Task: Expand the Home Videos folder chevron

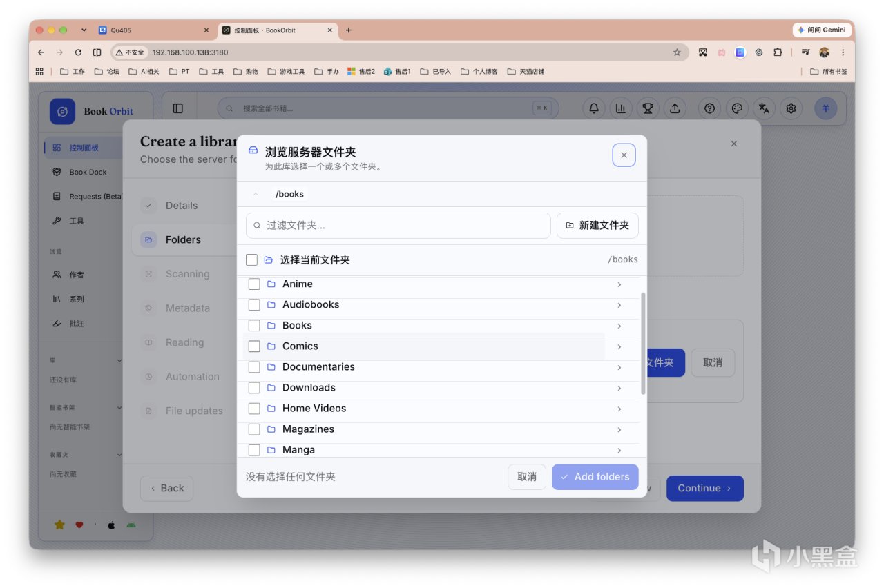Action: click(619, 409)
